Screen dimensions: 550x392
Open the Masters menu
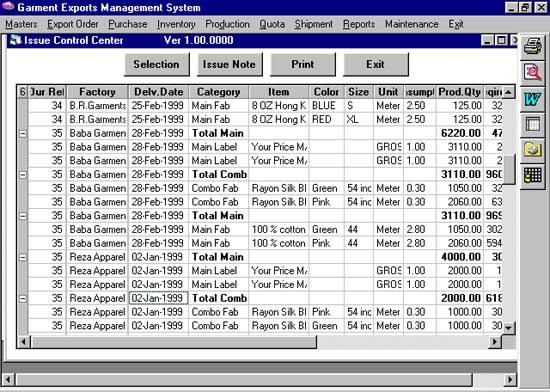point(21,24)
